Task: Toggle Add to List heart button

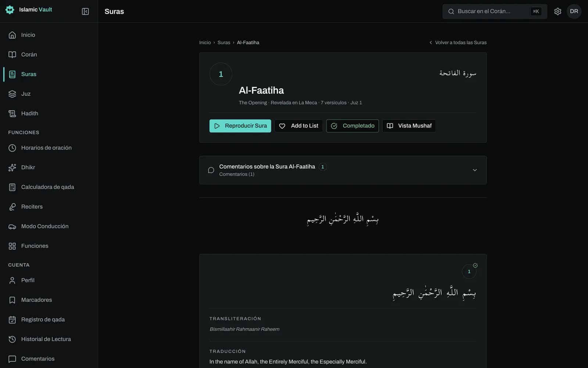Action: (298, 126)
